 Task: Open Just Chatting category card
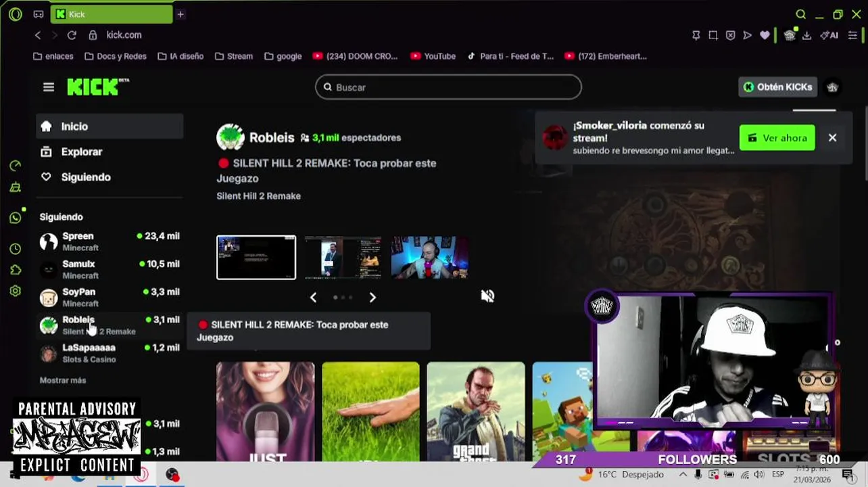click(x=265, y=412)
